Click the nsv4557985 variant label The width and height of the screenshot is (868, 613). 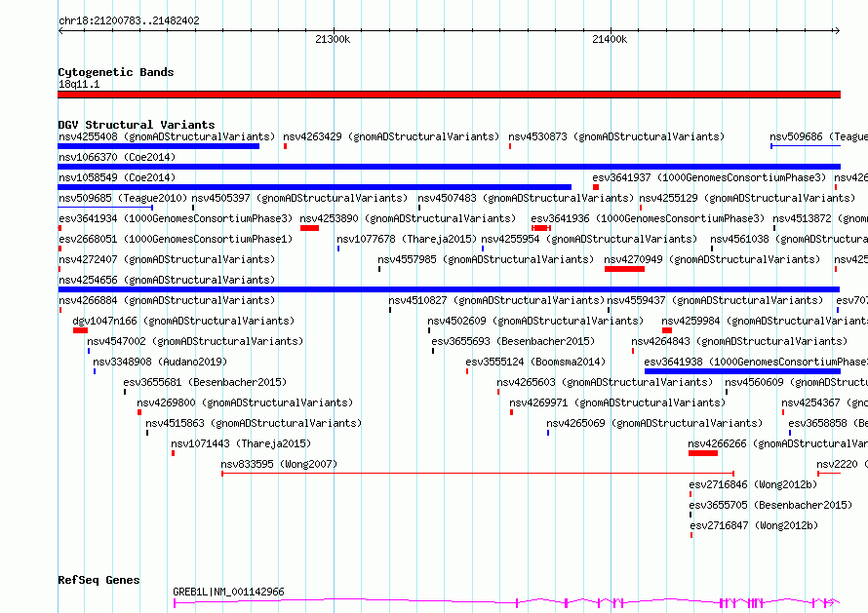click(x=486, y=259)
